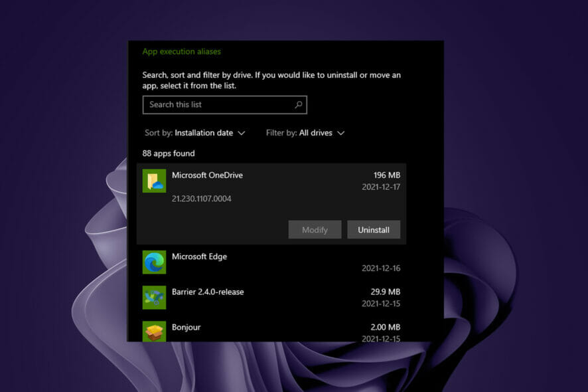Focus the Search this list field
Viewport: 588px width, 392px height.
pyautogui.click(x=224, y=105)
